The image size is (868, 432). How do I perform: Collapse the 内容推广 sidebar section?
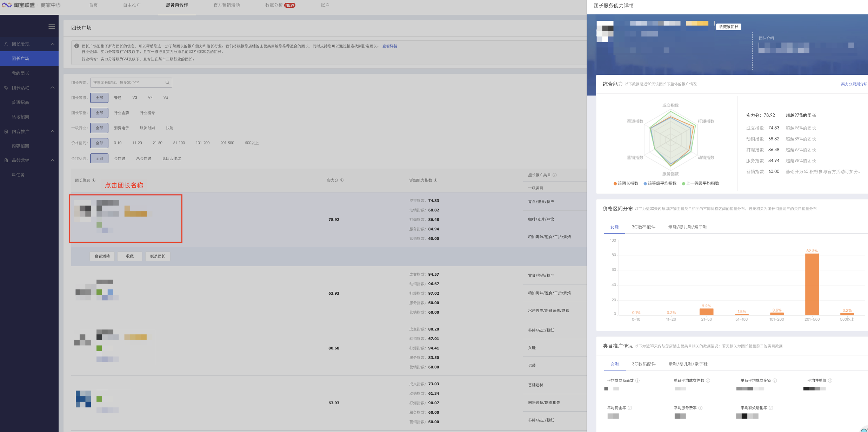(x=53, y=131)
